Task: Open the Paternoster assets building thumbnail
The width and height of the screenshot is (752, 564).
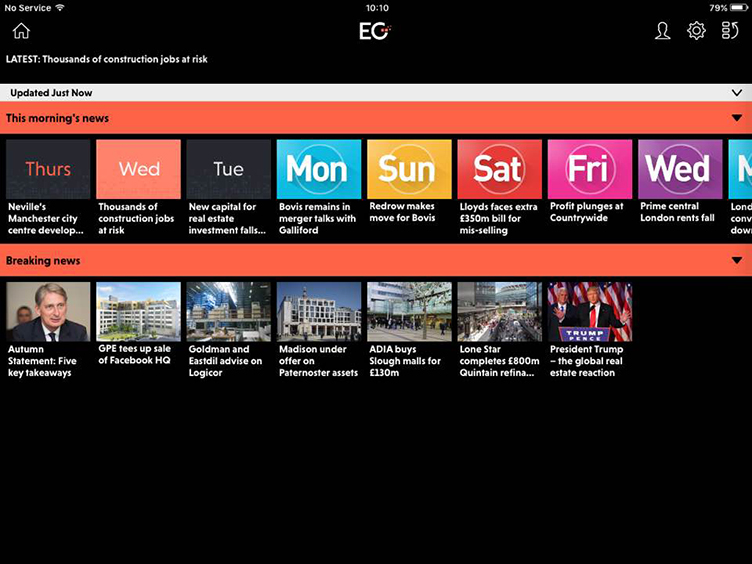Action: [x=319, y=312]
